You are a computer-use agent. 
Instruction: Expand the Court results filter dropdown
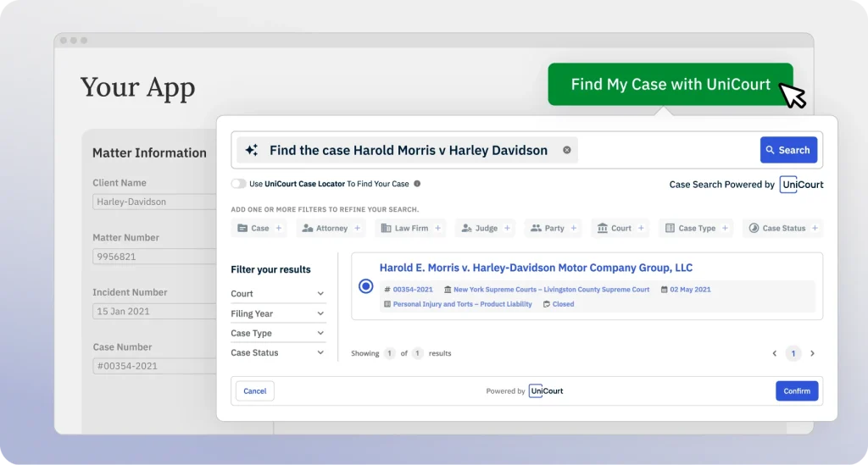tap(278, 294)
